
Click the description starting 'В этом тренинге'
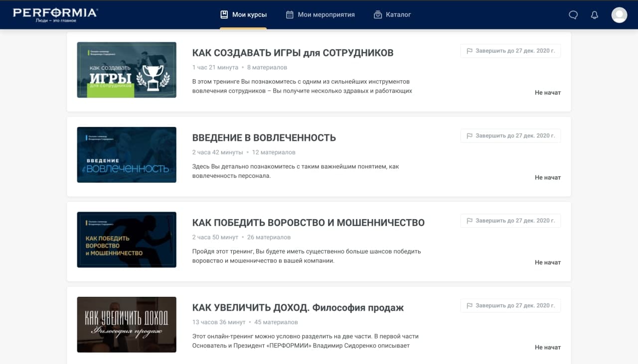(302, 86)
